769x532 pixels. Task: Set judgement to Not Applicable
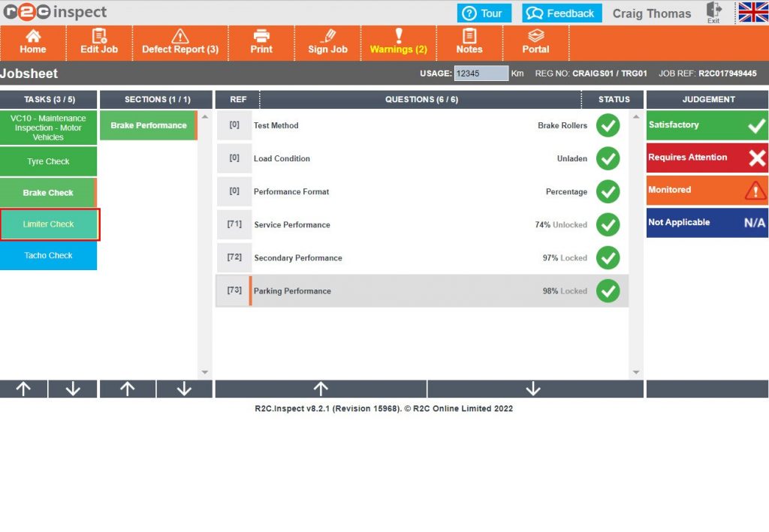click(x=706, y=223)
